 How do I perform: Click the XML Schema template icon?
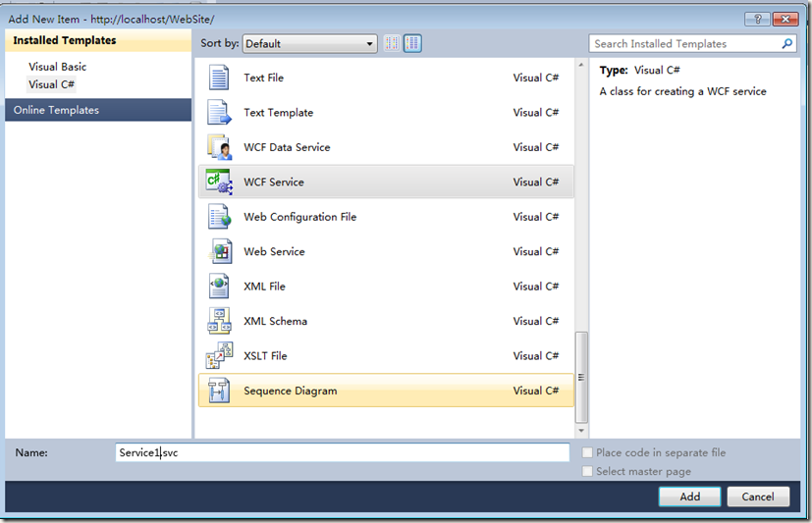[220, 321]
